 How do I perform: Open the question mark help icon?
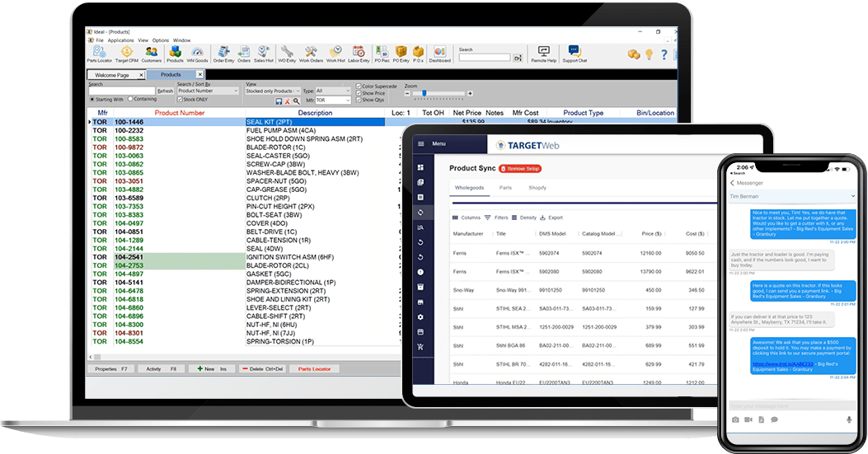(664, 54)
